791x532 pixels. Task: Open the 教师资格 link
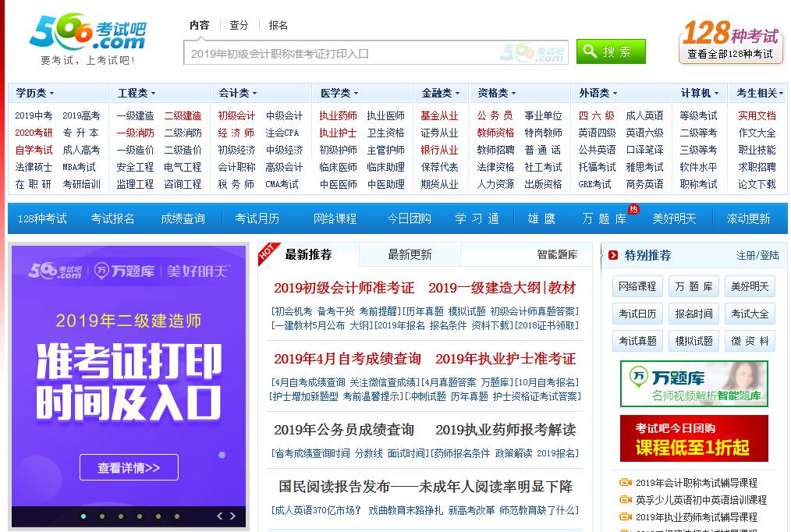pos(496,133)
